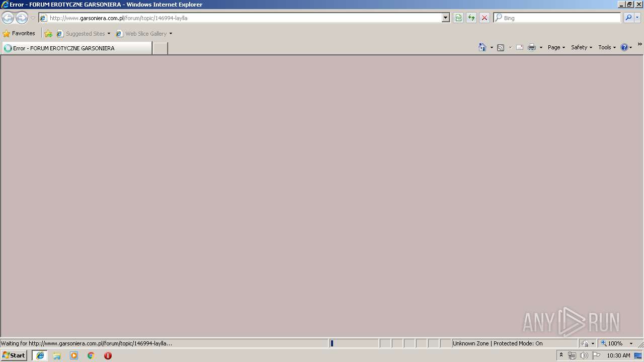Click the page loading progress bar

point(354,343)
